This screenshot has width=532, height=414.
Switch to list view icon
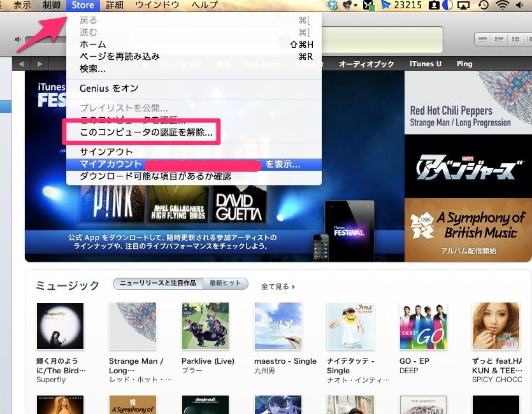[482, 39]
